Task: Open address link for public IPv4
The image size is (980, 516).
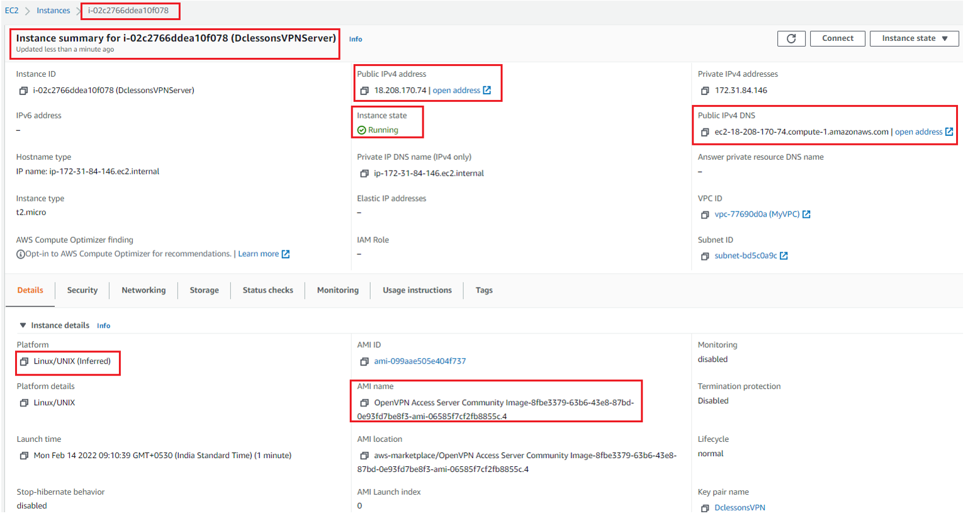Action: 456,91
